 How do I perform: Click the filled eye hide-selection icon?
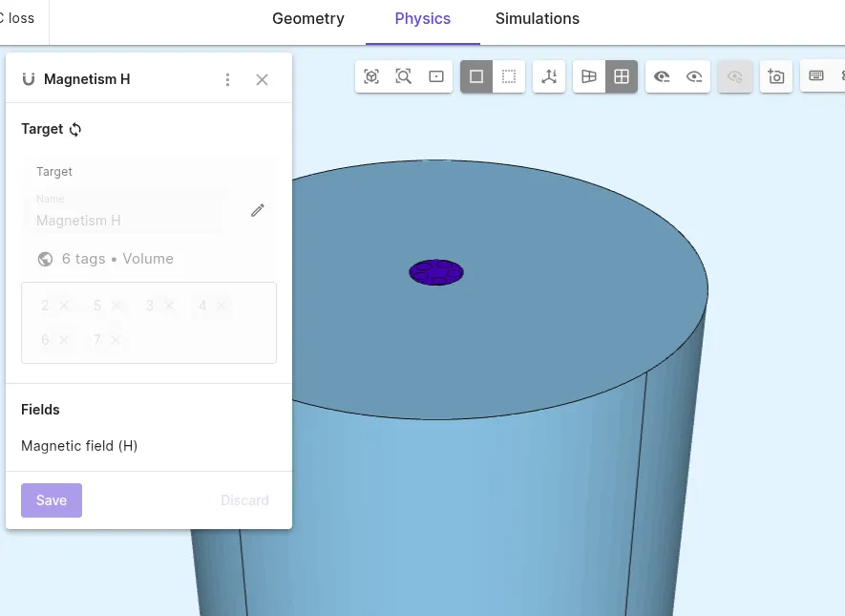point(662,76)
